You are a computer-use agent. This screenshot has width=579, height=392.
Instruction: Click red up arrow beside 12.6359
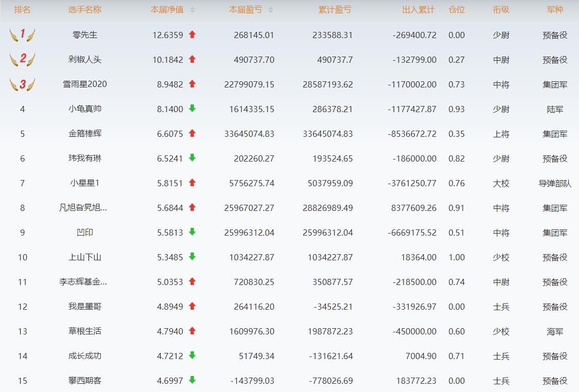(192, 34)
